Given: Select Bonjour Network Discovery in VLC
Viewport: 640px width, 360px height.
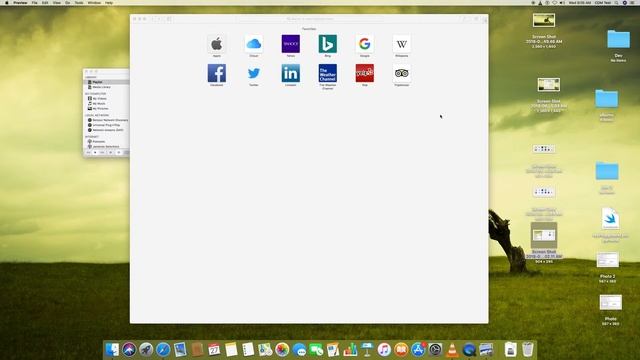Looking at the screenshot, I should pos(107,120).
